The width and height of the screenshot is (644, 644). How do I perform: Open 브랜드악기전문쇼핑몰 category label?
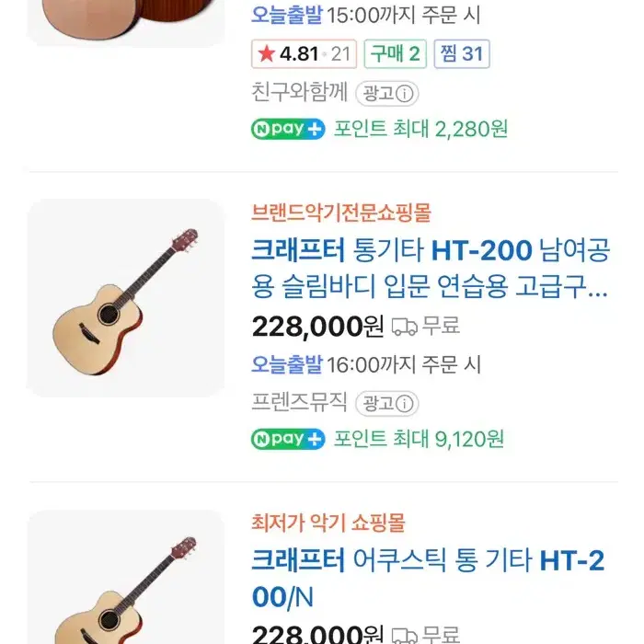point(340,213)
